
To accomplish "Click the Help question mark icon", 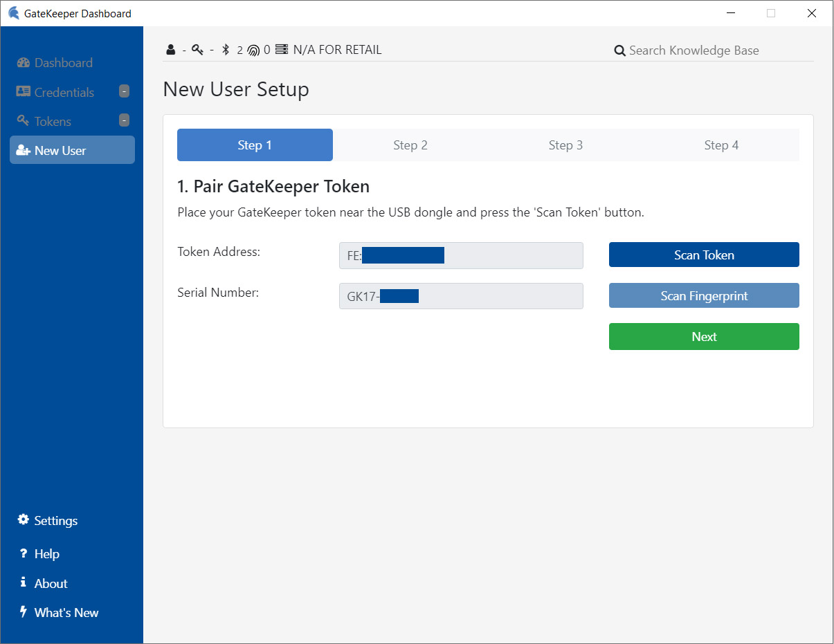I will [24, 553].
